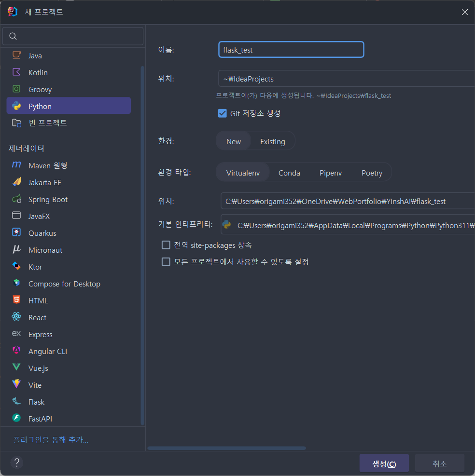Close the 새 프로젝트 dialog
Screen dimensions: 475x476
tap(465, 12)
